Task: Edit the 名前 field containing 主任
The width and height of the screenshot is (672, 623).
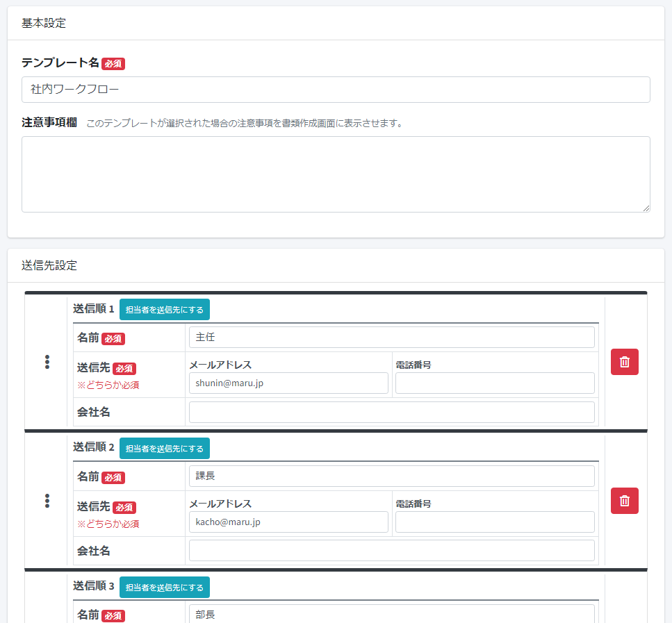Action: point(392,338)
